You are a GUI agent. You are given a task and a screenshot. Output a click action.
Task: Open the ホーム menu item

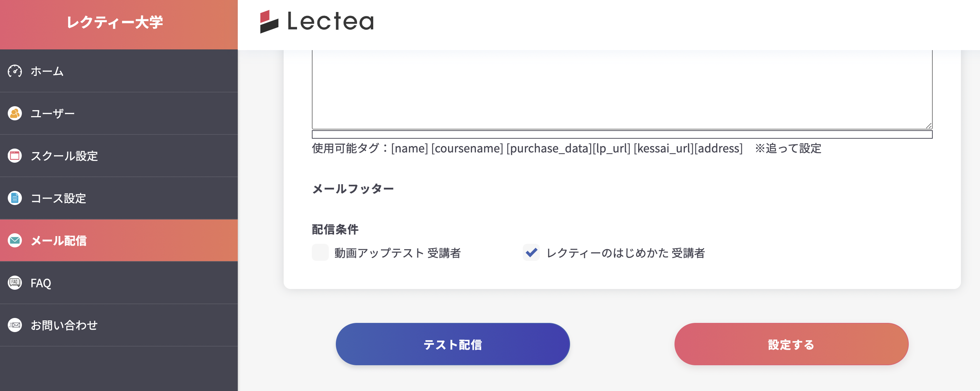[x=47, y=71]
